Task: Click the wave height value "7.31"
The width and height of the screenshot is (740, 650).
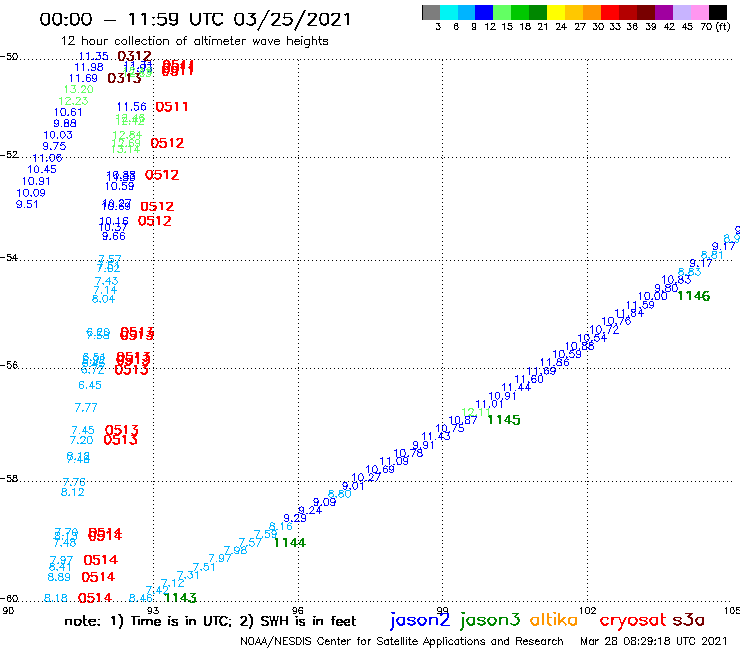Action: coord(188,575)
